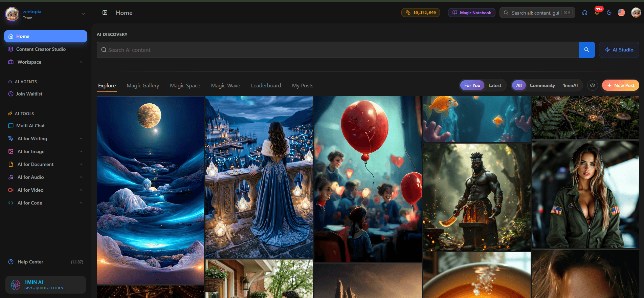
Task: Expand the Workspace chevron
Action: (x=81, y=62)
